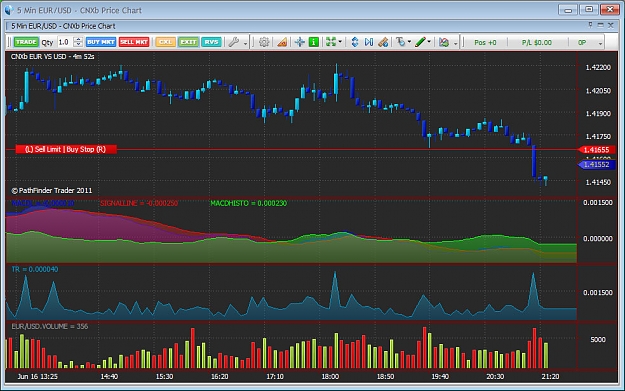
Task: Expand the chart export dropdown arrow
Action: 455,43
